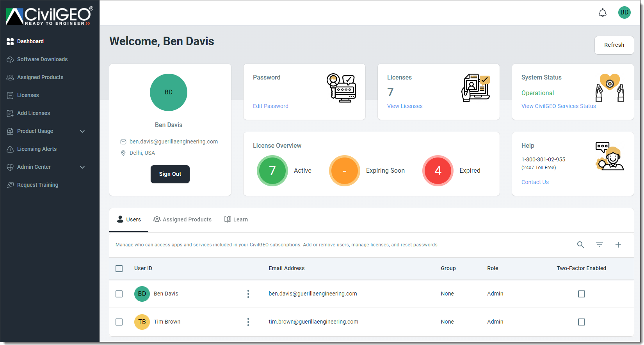Toggle Two-Factor Enabled for Ben Davis
The image size is (644, 345).
click(582, 294)
